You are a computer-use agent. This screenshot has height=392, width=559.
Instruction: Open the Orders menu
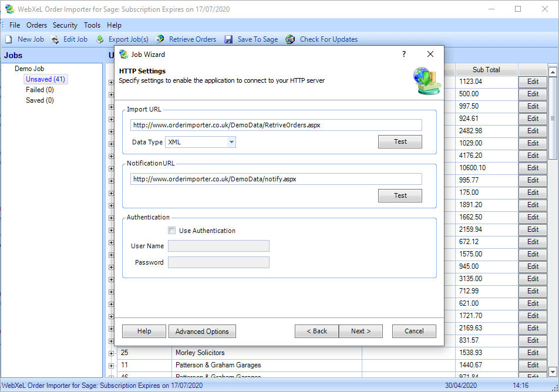pos(37,25)
